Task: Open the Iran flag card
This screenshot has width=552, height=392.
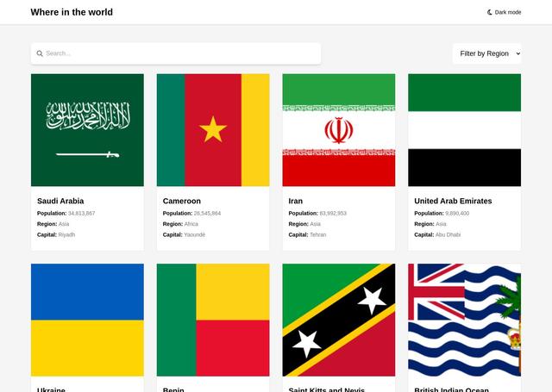Action: [x=339, y=130]
